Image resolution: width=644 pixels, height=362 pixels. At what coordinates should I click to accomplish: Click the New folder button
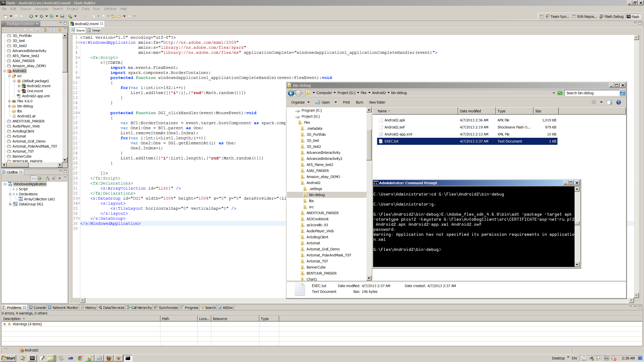pyautogui.click(x=377, y=102)
